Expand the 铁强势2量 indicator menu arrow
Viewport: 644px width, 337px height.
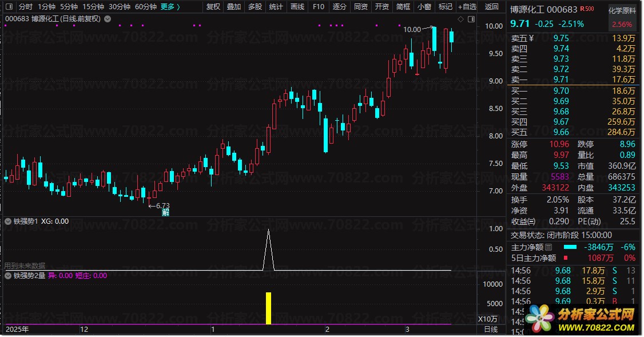[8, 275]
